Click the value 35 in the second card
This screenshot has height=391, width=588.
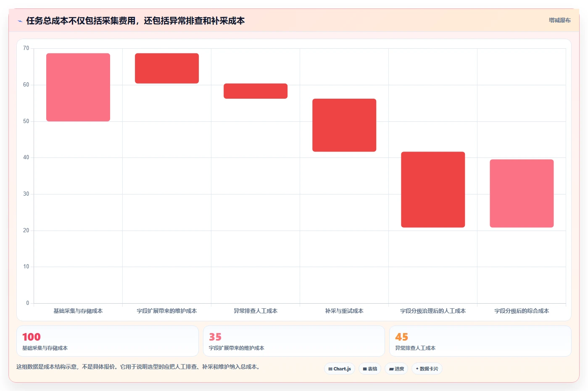215,337
